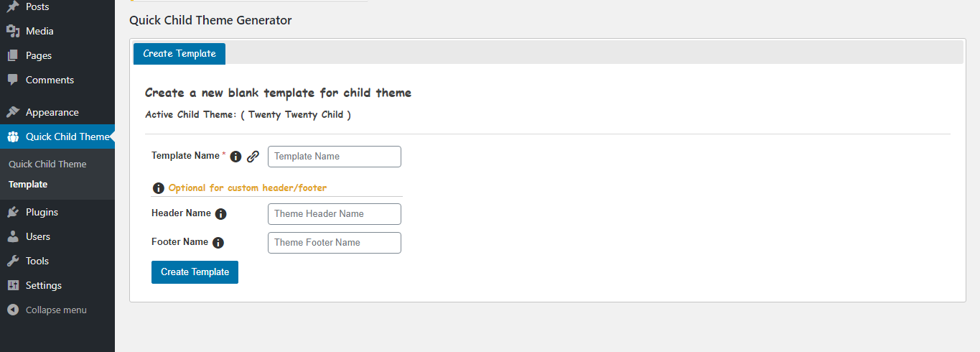
Task: Select the Template submenu item
Action: (28, 184)
